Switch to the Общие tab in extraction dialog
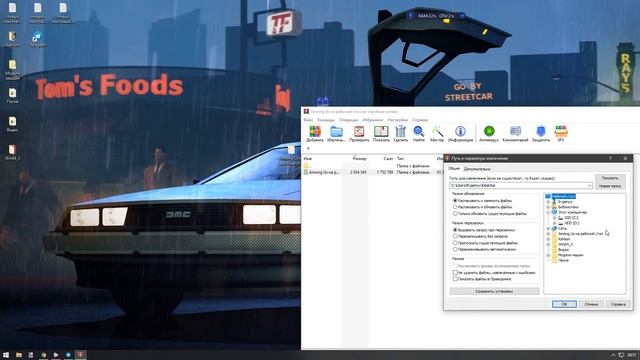The width and height of the screenshot is (640, 360). click(x=453, y=169)
